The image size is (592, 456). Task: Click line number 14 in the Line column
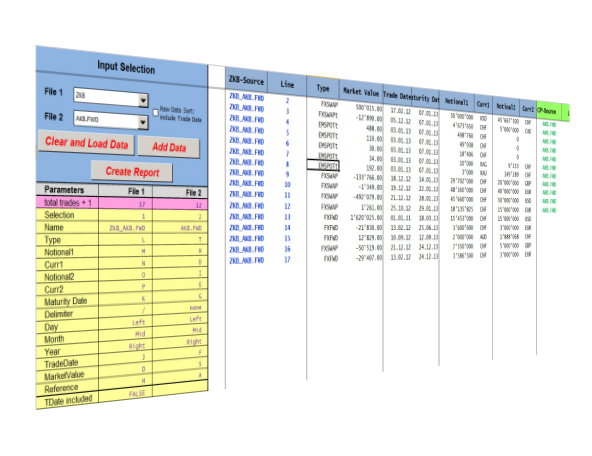coord(287,228)
